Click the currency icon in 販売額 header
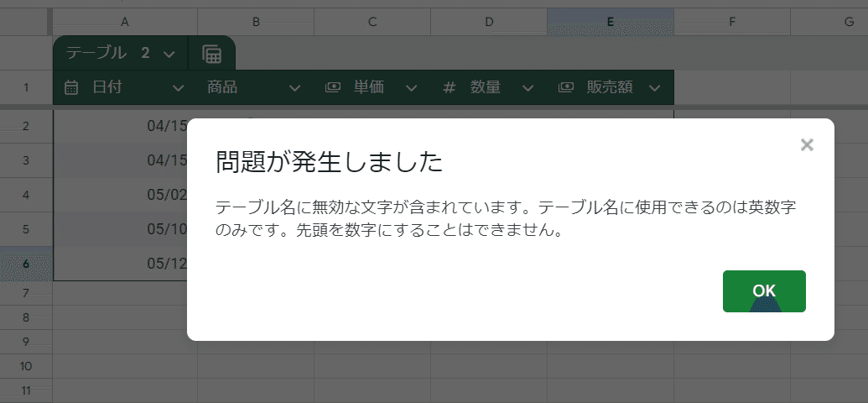Screen dimensions: 868x403 [x=566, y=87]
